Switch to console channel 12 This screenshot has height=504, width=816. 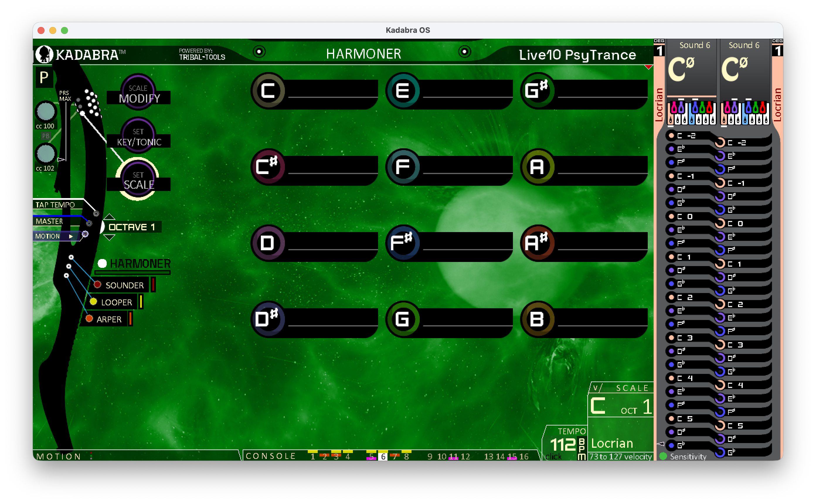click(x=465, y=456)
